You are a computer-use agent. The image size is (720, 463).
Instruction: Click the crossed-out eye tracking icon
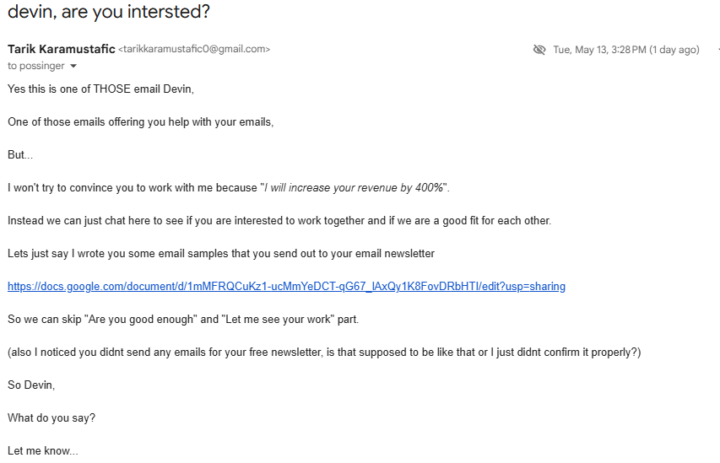tap(540, 50)
